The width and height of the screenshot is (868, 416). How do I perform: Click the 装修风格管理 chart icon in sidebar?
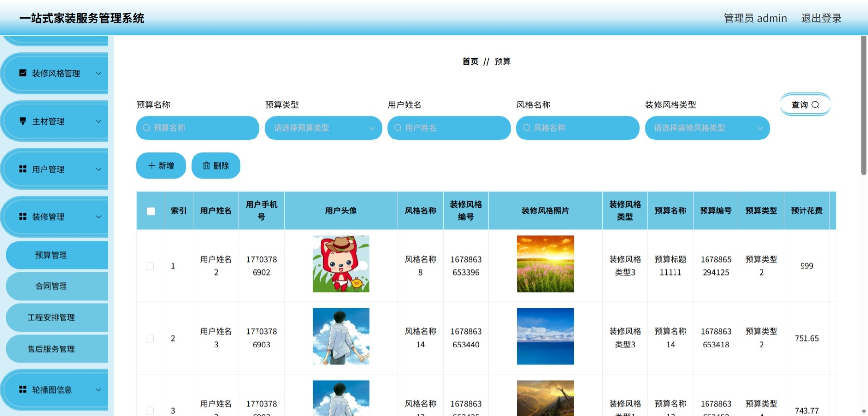click(23, 73)
